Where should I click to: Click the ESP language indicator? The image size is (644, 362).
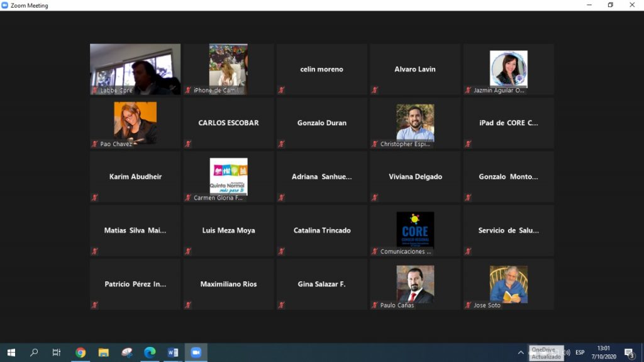[580, 353]
